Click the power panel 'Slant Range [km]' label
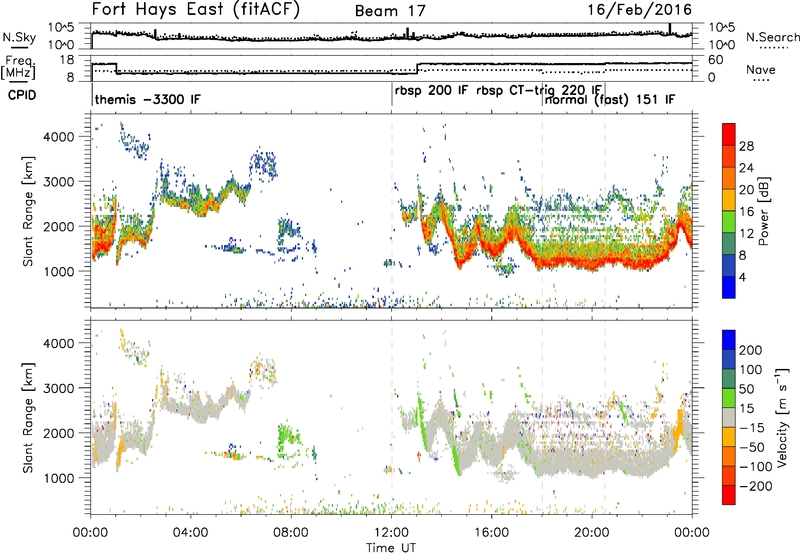The width and height of the screenshot is (800, 554). 28,211
